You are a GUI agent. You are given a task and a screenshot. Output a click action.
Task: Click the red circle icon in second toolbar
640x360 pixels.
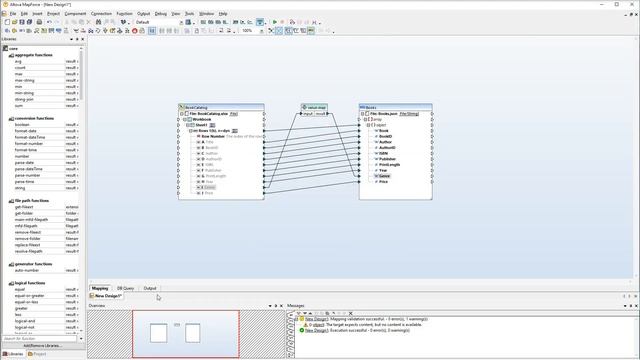pos(134,31)
